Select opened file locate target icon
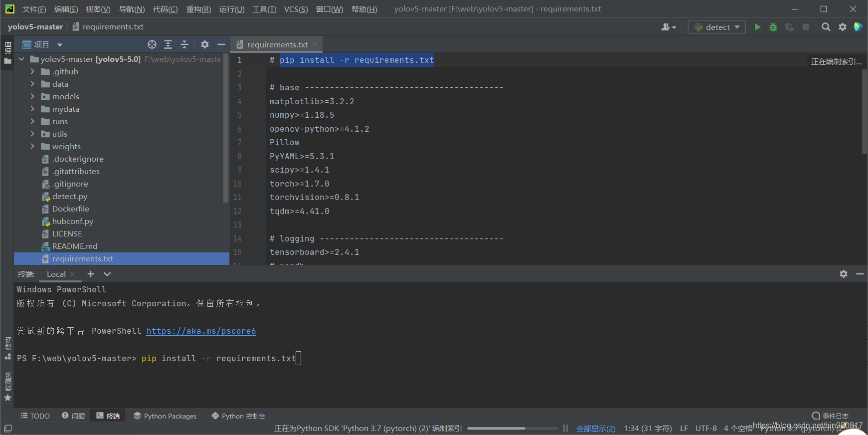Image resolution: width=868 pixels, height=435 pixels. [152, 44]
